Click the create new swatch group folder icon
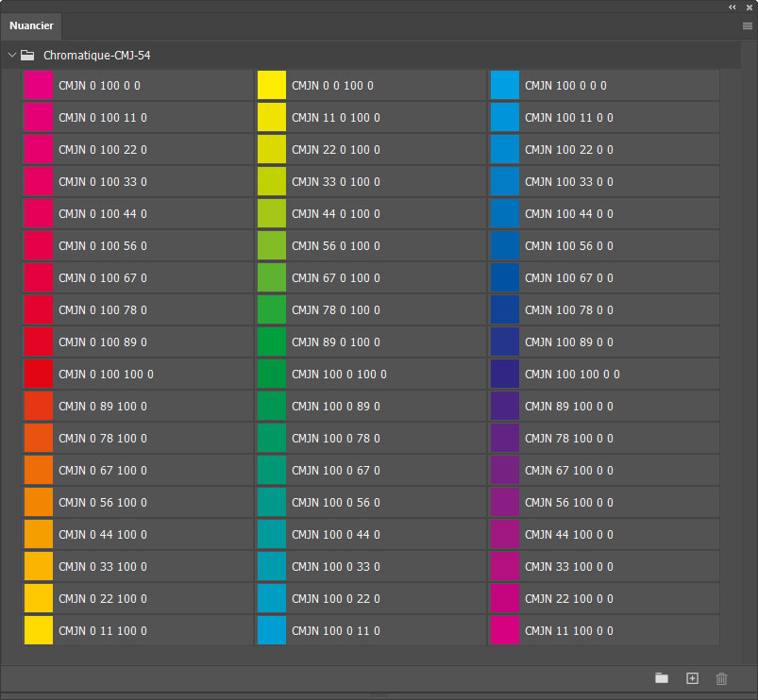The width and height of the screenshot is (758, 700). click(662, 678)
